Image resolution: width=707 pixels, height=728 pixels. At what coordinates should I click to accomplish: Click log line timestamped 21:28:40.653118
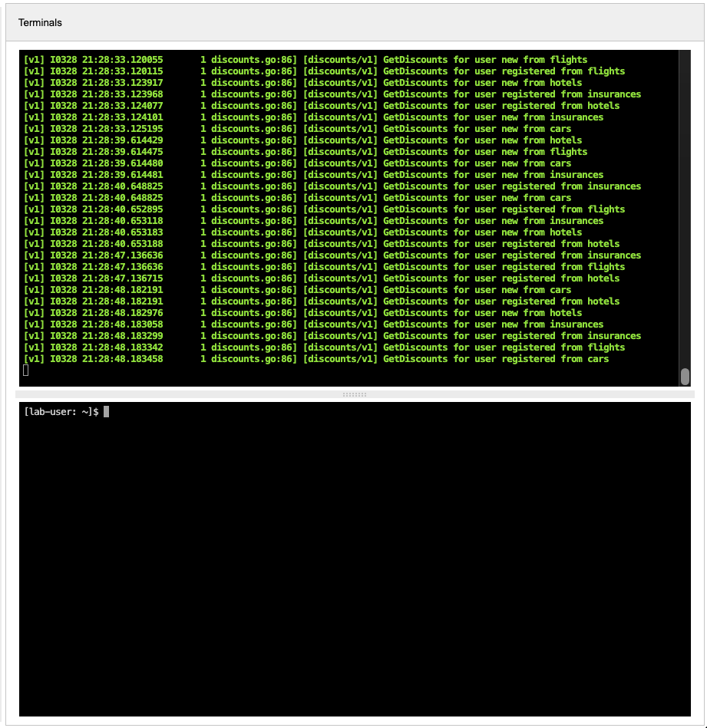tap(313, 221)
